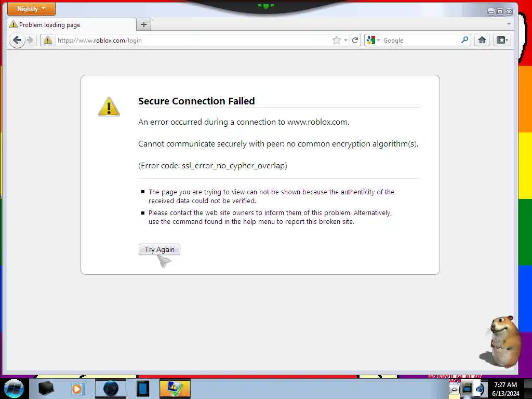Click the tab's warning favicon
The height and width of the screenshot is (399, 532).
pos(14,24)
